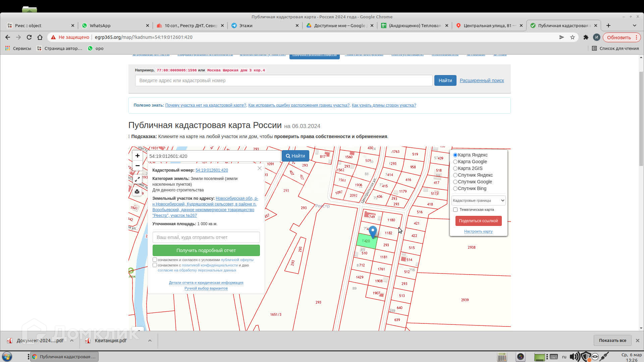Accept public offer terms checkbox
This screenshot has width=644, height=362.
[x=155, y=260]
